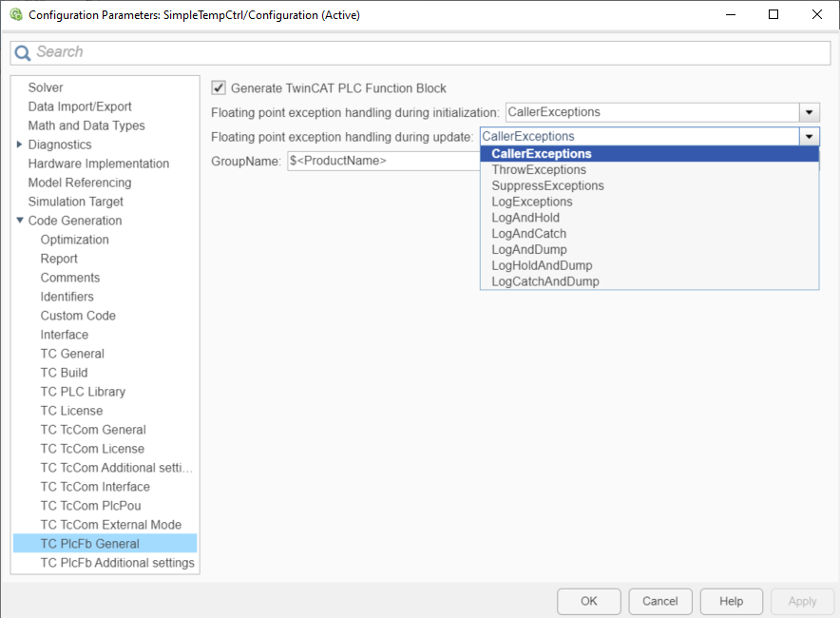Viewport: 840px width, 618px height.
Task: Select Custom Code
Action: 78,316
